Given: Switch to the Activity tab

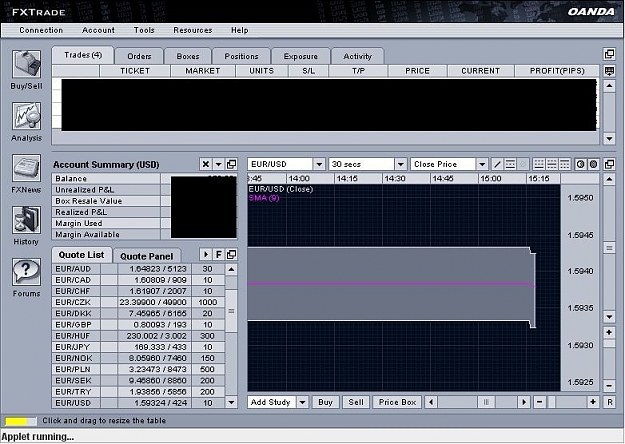Looking at the screenshot, I should coord(357,56).
